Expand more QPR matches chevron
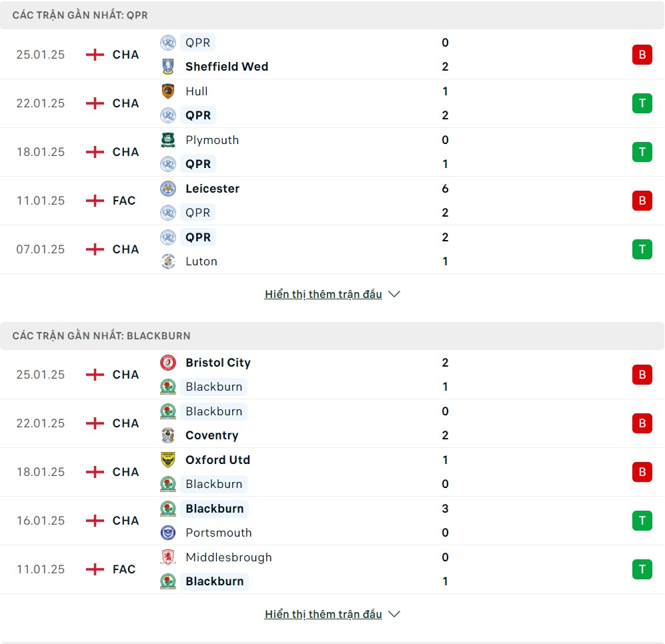The height and width of the screenshot is (644, 665). pyautogui.click(x=394, y=294)
